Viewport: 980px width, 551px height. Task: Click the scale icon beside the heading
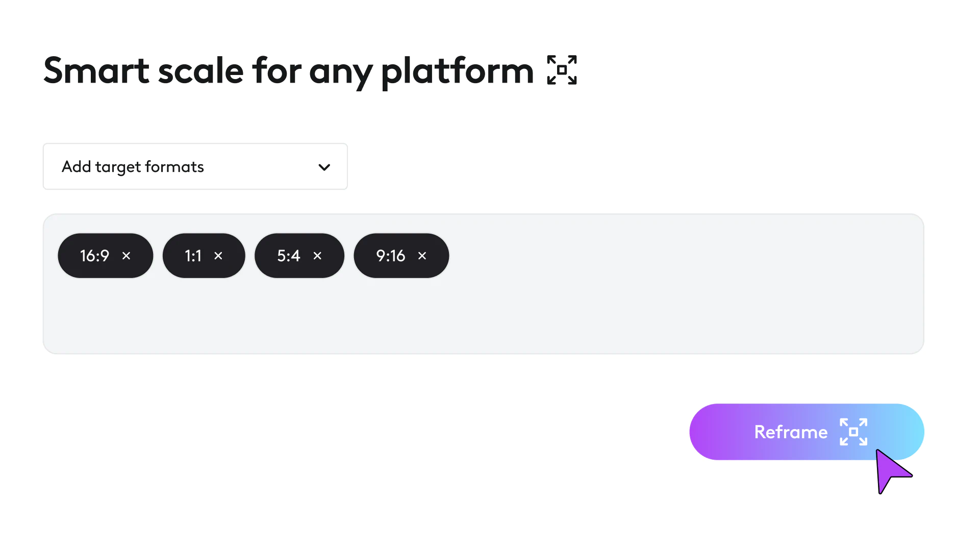(562, 70)
